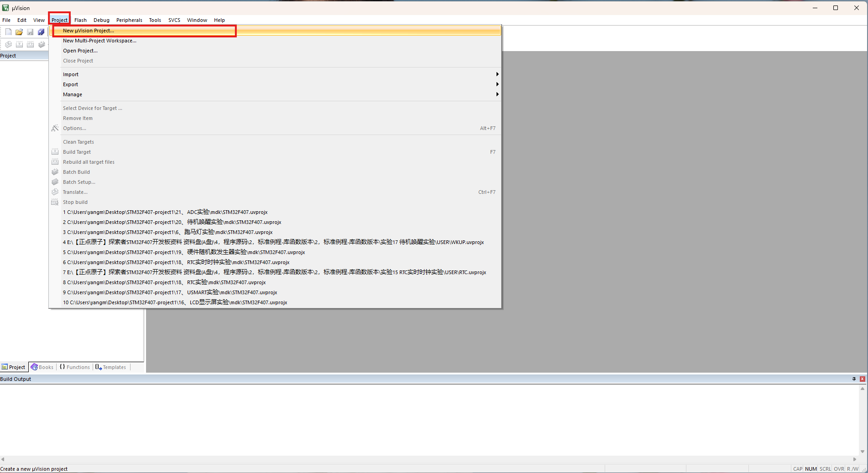Open recent project 9, USMART实验
This screenshot has width=868, height=473.
click(275, 292)
